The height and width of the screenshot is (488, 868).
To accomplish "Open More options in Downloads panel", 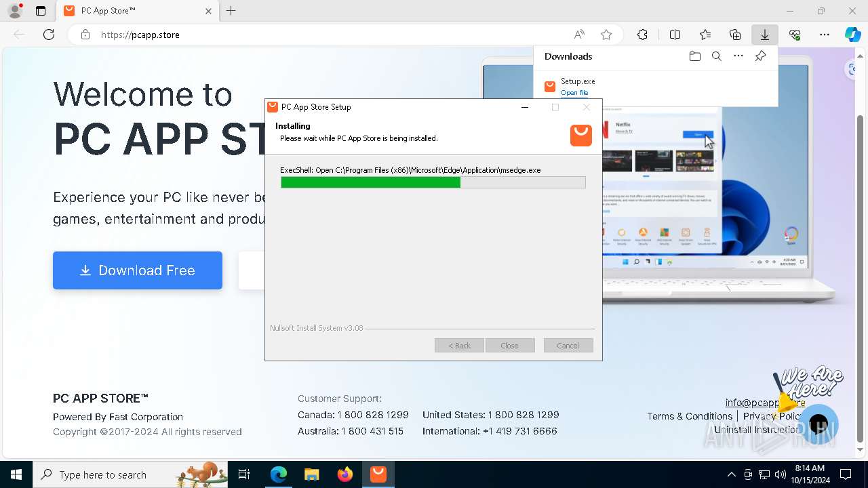I will [738, 56].
